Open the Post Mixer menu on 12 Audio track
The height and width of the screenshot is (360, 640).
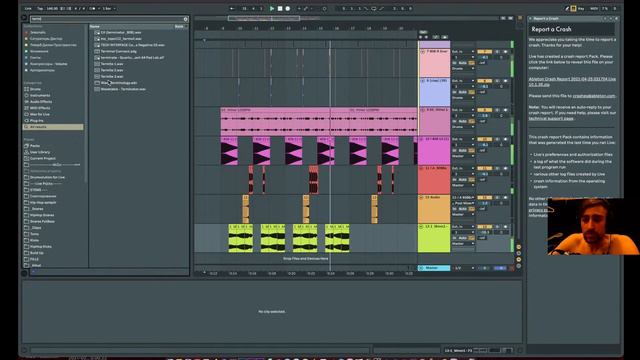463,203
